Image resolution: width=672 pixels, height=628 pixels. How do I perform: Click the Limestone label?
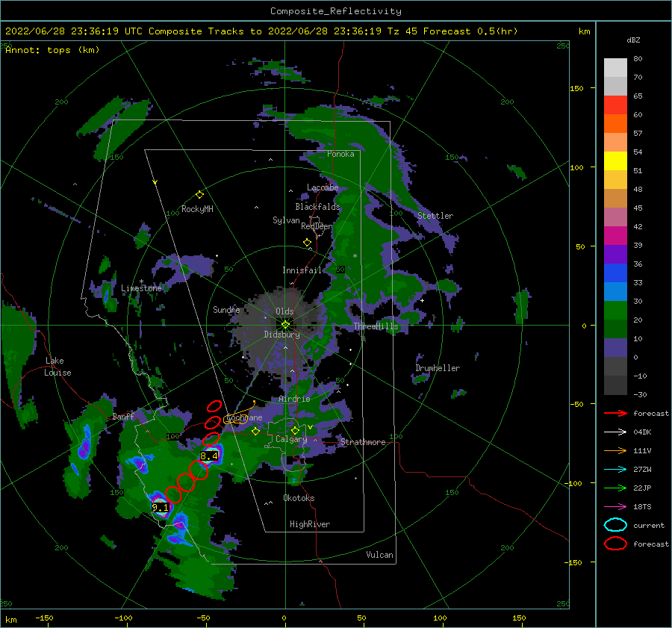[x=141, y=288]
